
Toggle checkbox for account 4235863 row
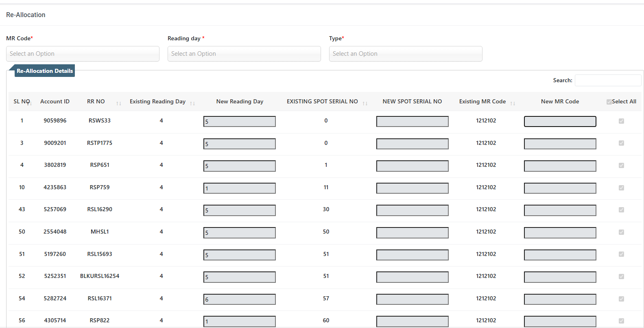[621, 188]
